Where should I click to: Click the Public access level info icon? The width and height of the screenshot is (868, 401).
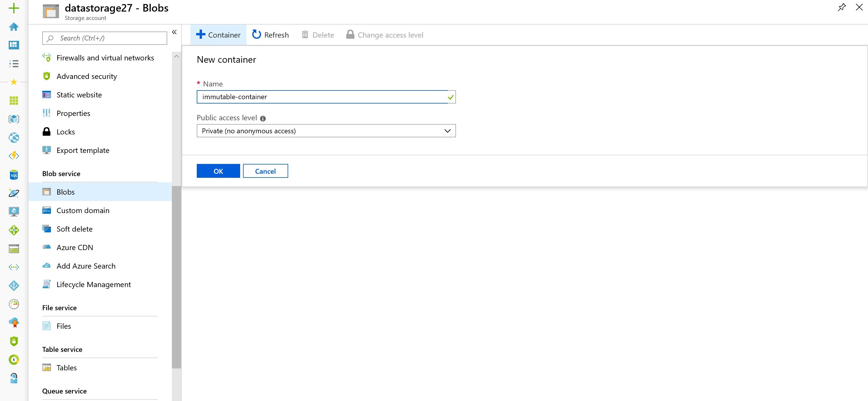(x=263, y=119)
